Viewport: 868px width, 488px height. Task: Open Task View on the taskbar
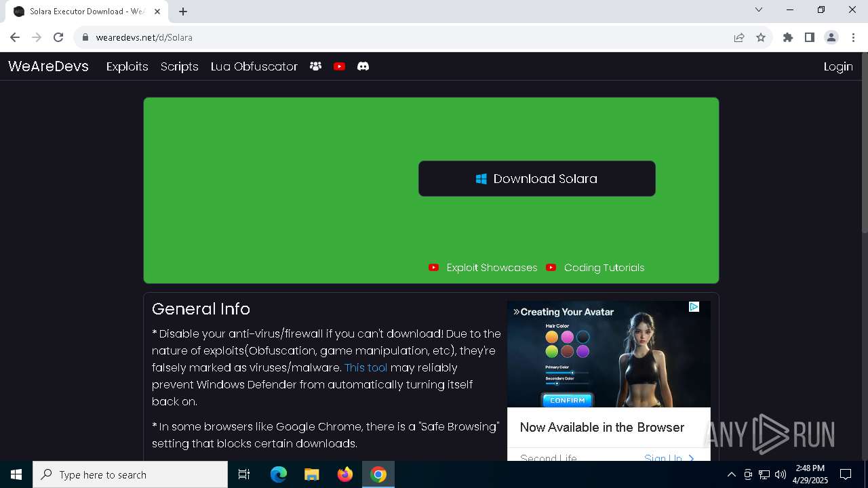[x=244, y=474]
